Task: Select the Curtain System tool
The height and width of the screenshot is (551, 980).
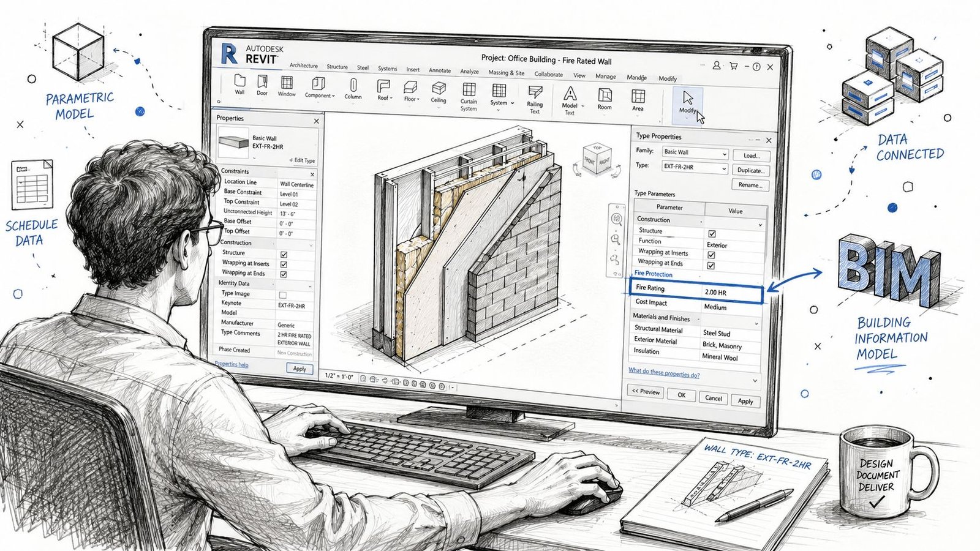Action: click(469, 97)
